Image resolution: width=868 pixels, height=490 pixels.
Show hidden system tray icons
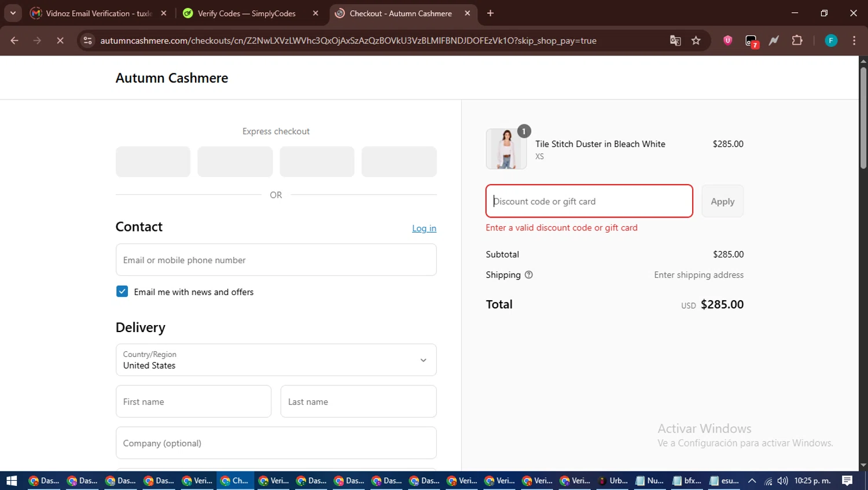tap(752, 481)
